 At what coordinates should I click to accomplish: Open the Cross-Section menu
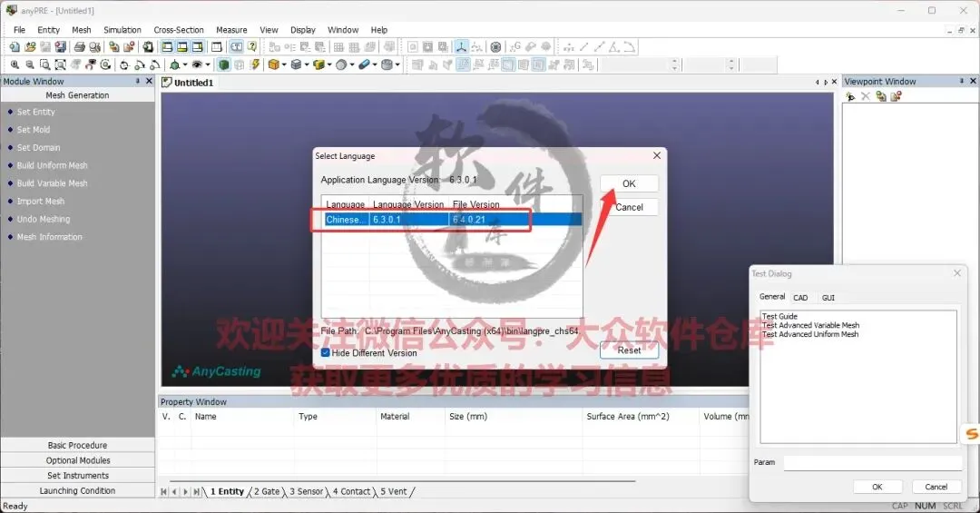(x=179, y=30)
